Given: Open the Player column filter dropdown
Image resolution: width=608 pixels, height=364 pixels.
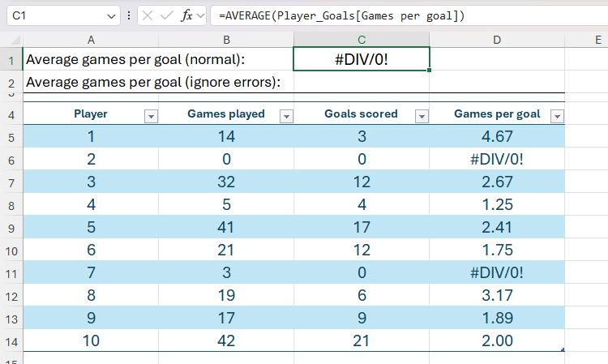Looking at the screenshot, I should coord(150,117).
